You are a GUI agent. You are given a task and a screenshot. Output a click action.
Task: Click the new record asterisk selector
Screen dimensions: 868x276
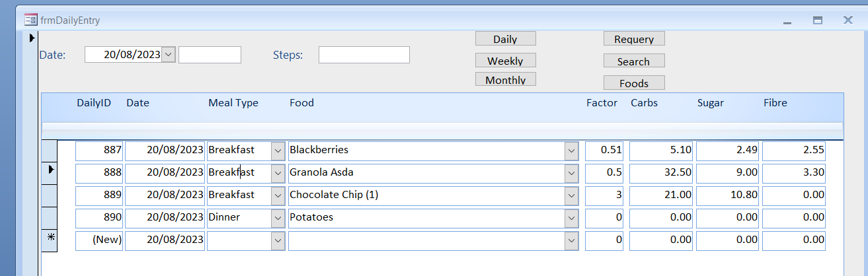coord(50,240)
